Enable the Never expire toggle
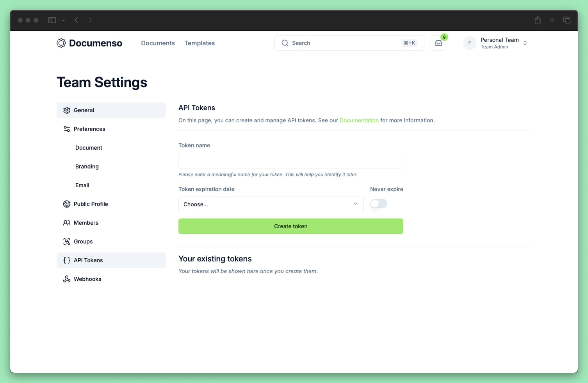The width and height of the screenshot is (588, 383). coord(378,204)
